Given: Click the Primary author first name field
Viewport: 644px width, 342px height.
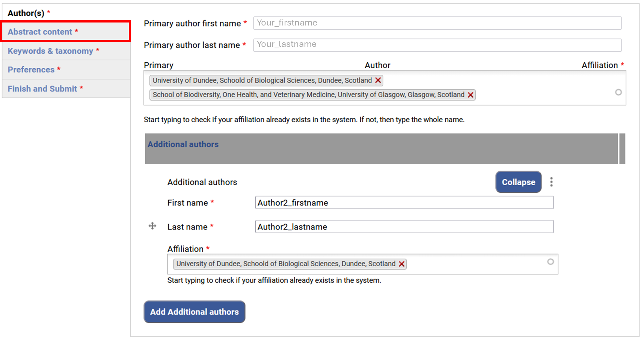Looking at the screenshot, I should coord(437,23).
